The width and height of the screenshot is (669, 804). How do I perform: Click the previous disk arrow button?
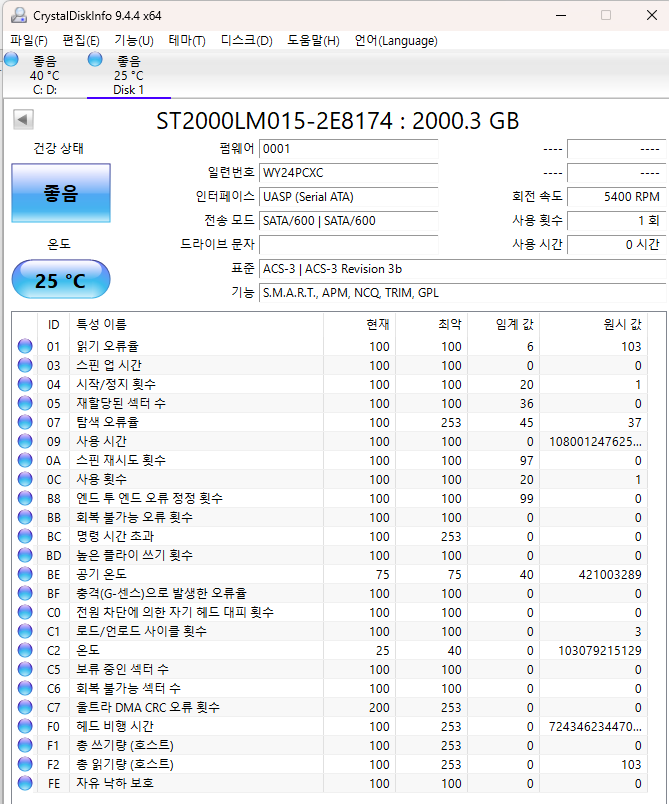(x=22, y=121)
